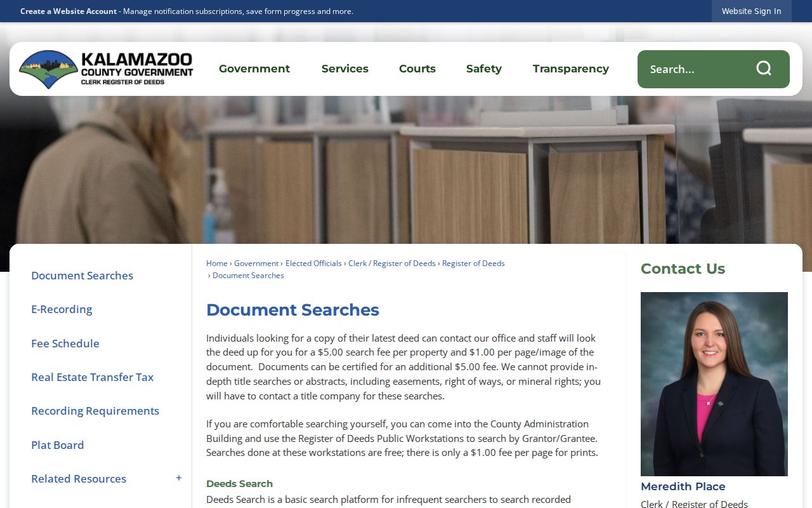Expand the Related Resources submenu

(179, 478)
